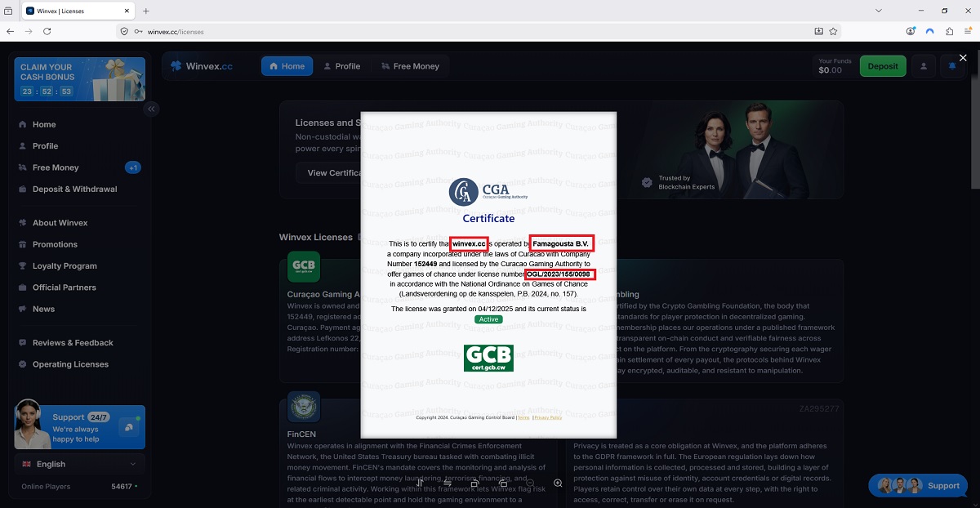The image size is (980, 508).
Task: Click the Your Funds $0.00 balance
Action: coord(835,66)
